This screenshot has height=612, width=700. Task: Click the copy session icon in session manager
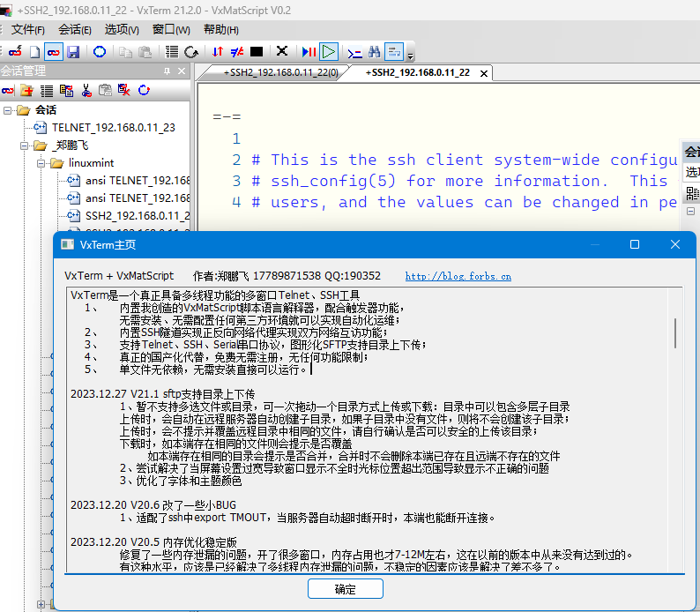pos(66,91)
